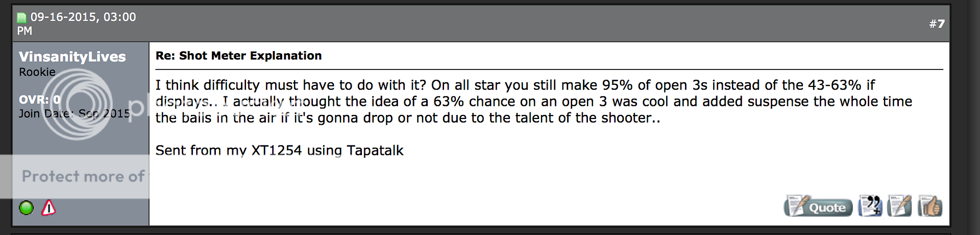Viewport: 980px width, 235px height.
Task: Give the post a thumbs up
Action: [929, 206]
